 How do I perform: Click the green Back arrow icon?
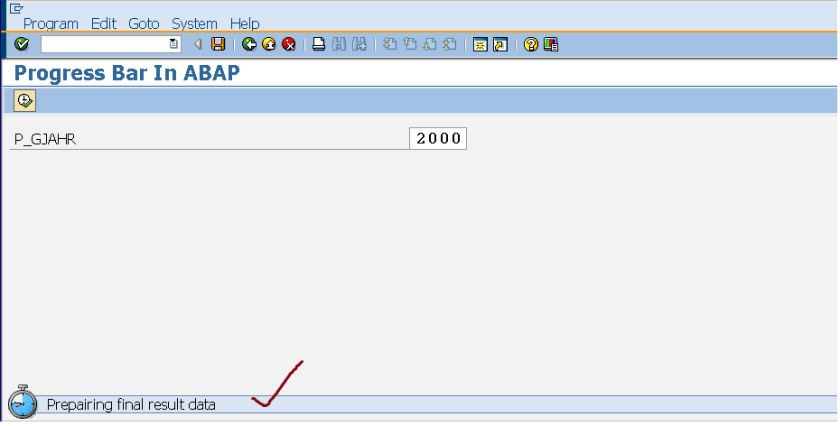(x=249, y=44)
